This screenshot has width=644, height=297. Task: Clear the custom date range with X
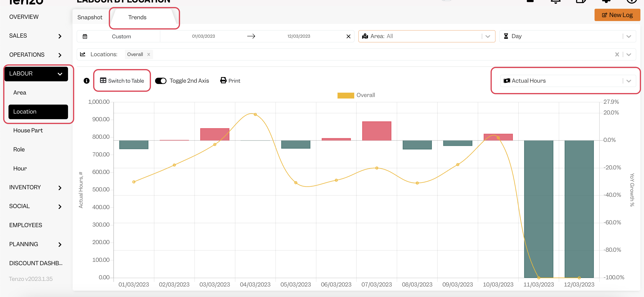(x=348, y=37)
